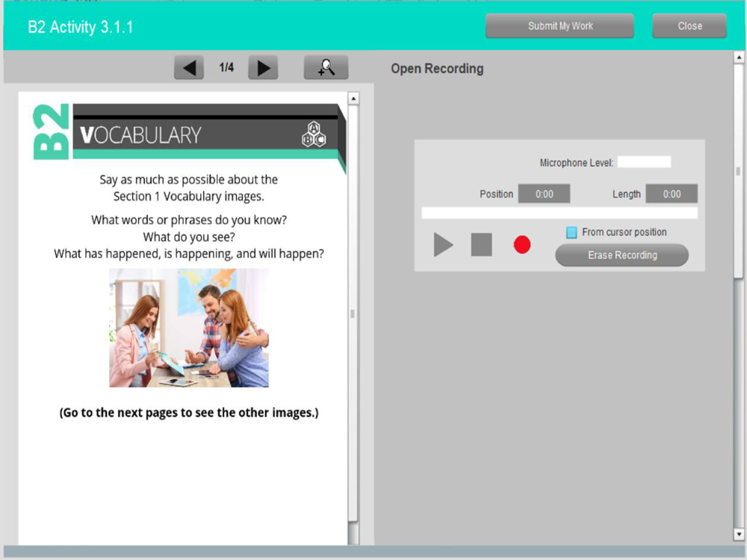
Task: Stop the recording playback
Action: pos(481,245)
